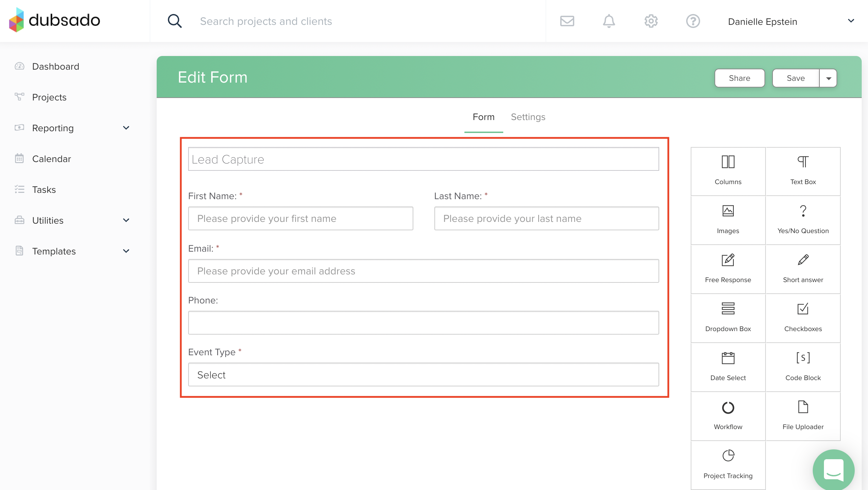
Task: Add a Columns element to the form
Action: coord(728,171)
